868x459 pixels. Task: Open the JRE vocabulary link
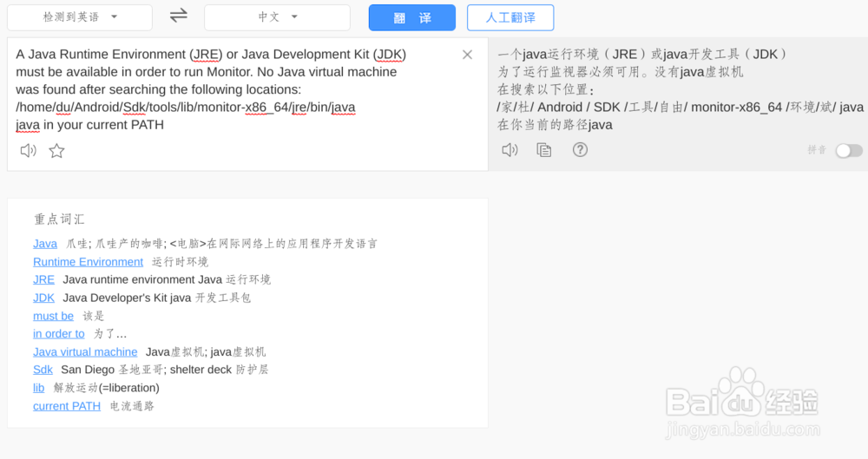(43, 279)
